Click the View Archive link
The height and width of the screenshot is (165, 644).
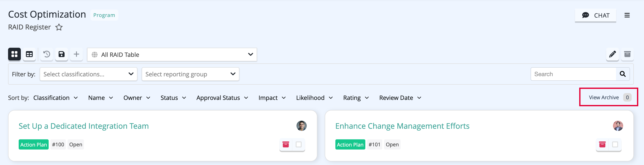[603, 97]
